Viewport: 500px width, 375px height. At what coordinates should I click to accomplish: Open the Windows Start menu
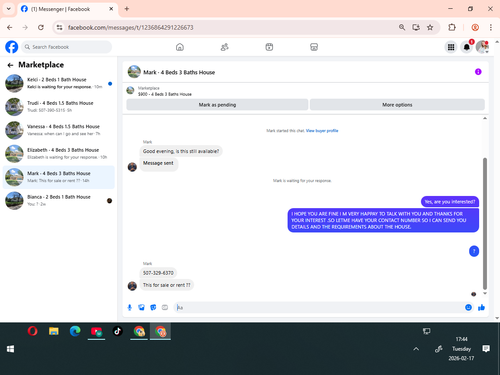point(10,349)
